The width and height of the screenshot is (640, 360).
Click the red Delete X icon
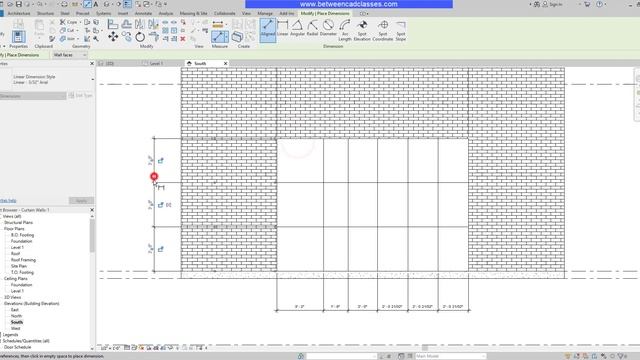point(183,39)
